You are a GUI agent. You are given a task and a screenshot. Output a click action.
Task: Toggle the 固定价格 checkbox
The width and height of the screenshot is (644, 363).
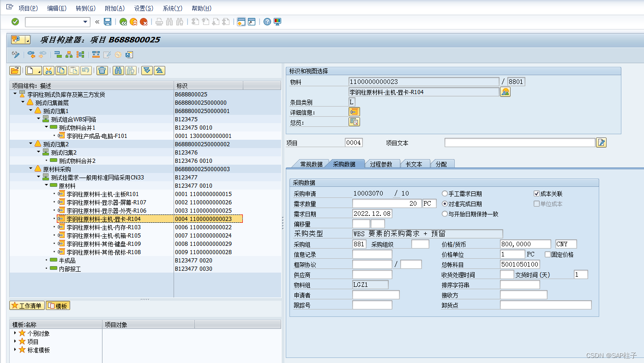tap(548, 255)
